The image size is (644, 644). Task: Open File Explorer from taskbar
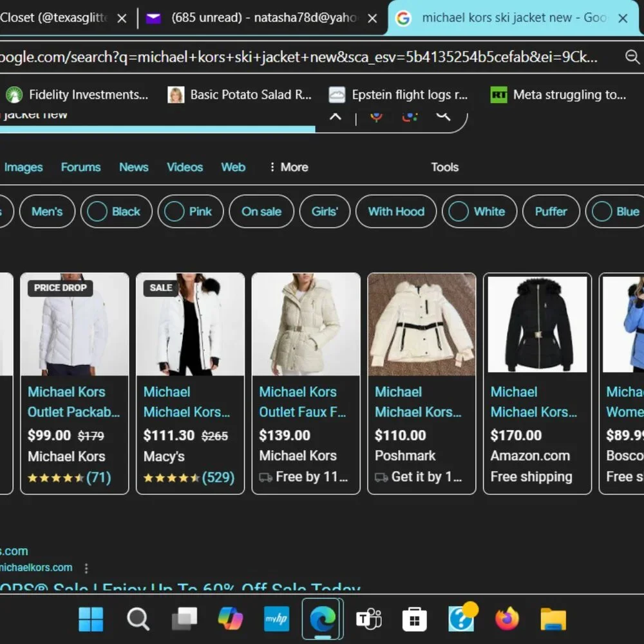(553, 619)
